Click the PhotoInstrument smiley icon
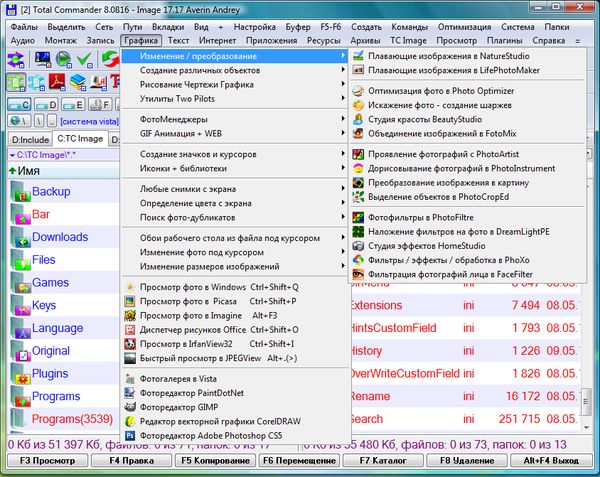The image size is (600, 477). coord(358,168)
